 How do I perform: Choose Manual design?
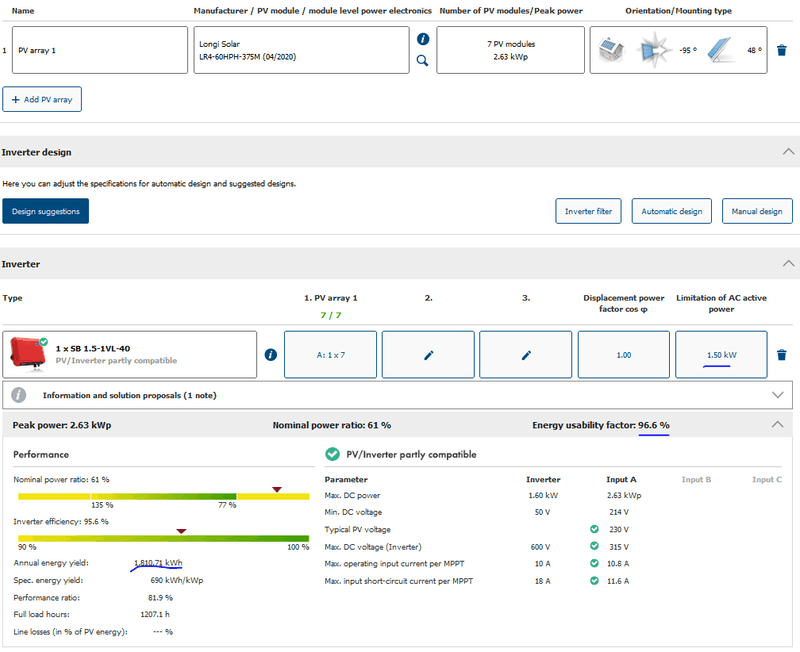pos(757,211)
